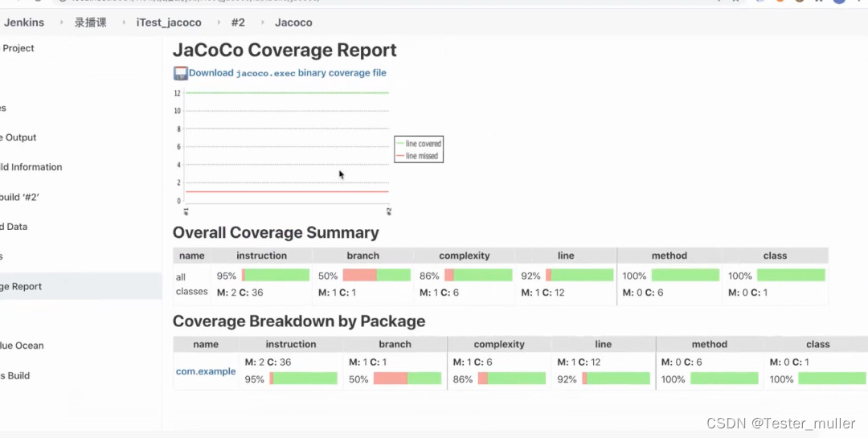Open Blue Ocean in sidebar
Image resolution: width=868 pixels, height=438 pixels.
(22, 346)
